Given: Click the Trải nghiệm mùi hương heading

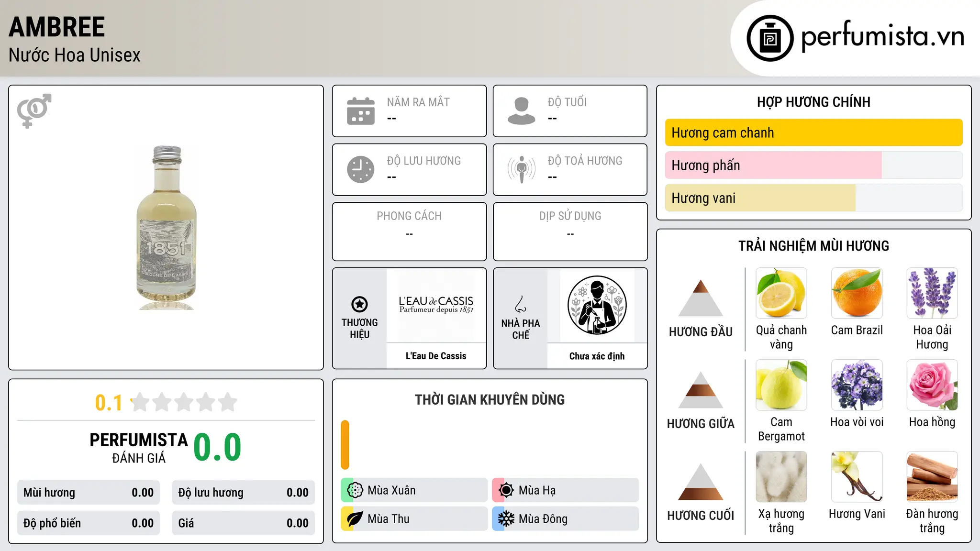Looking at the screenshot, I should point(814,246).
